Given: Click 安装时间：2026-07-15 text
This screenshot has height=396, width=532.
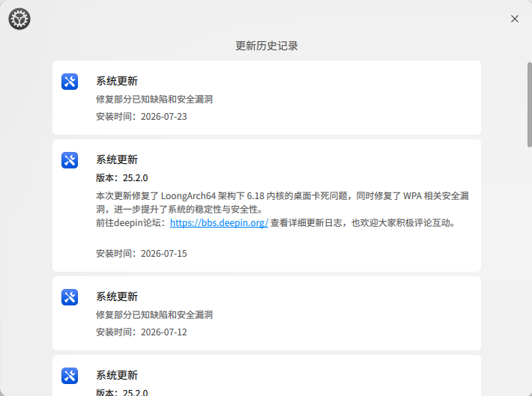Looking at the screenshot, I should click(x=142, y=254).
